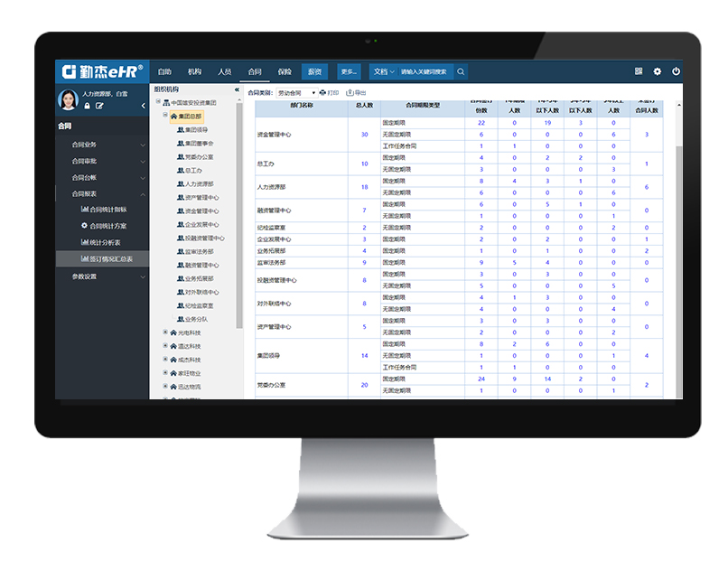Click the user avatar picture
The height and width of the screenshot is (571, 728).
pyautogui.click(x=69, y=99)
